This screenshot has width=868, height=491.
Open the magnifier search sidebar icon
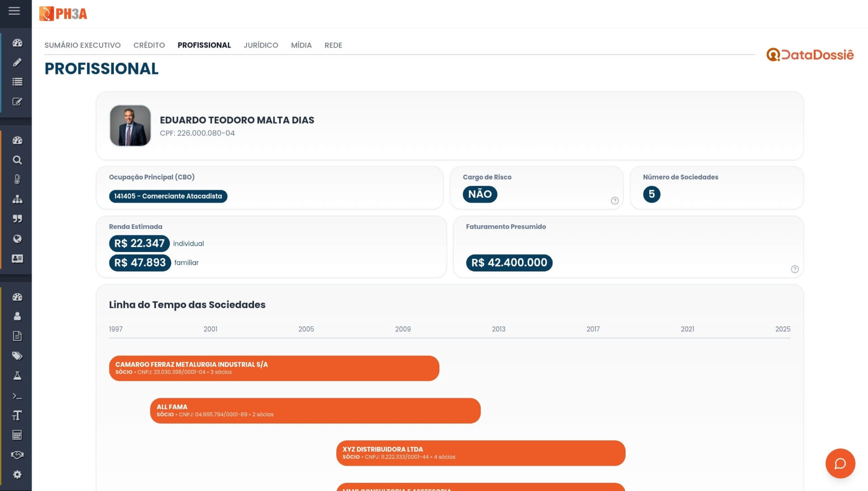click(x=17, y=160)
